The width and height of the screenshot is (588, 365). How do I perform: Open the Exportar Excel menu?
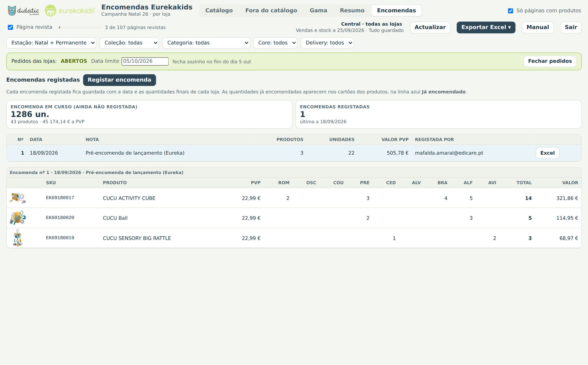click(486, 27)
